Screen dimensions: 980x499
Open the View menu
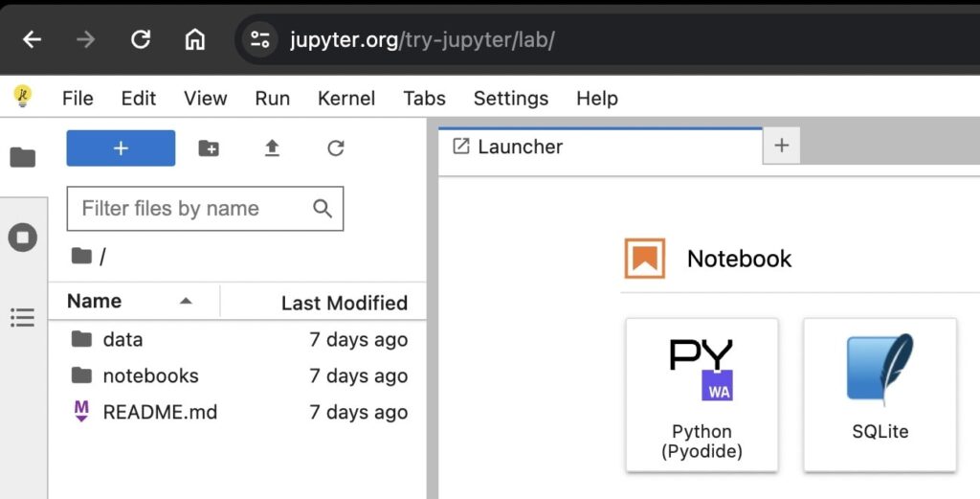[205, 99]
